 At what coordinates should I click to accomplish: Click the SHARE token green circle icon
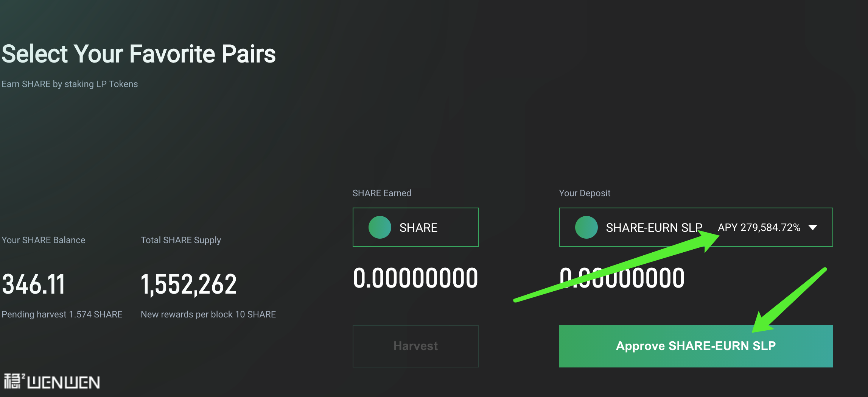pos(380,227)
